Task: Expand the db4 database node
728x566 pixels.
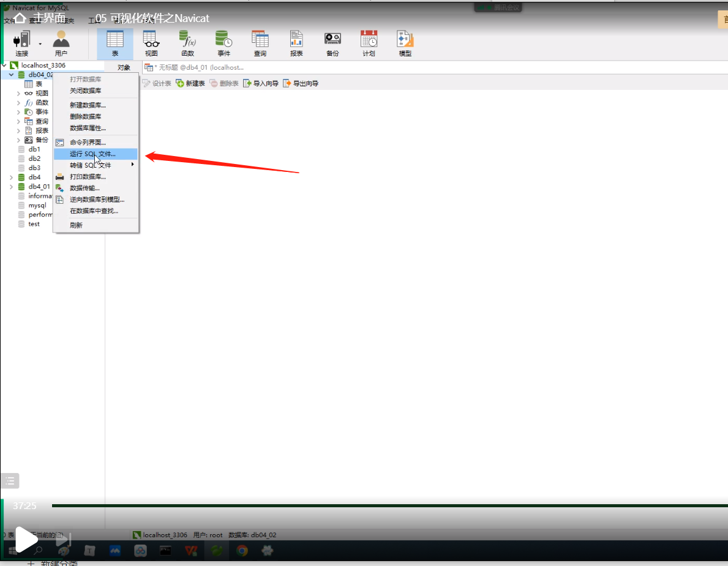Action: (x=11, y=177)
